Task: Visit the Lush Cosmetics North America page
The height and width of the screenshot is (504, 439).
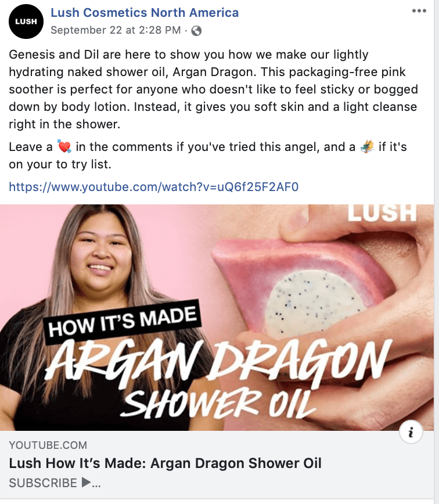Action: coord(145,13)
